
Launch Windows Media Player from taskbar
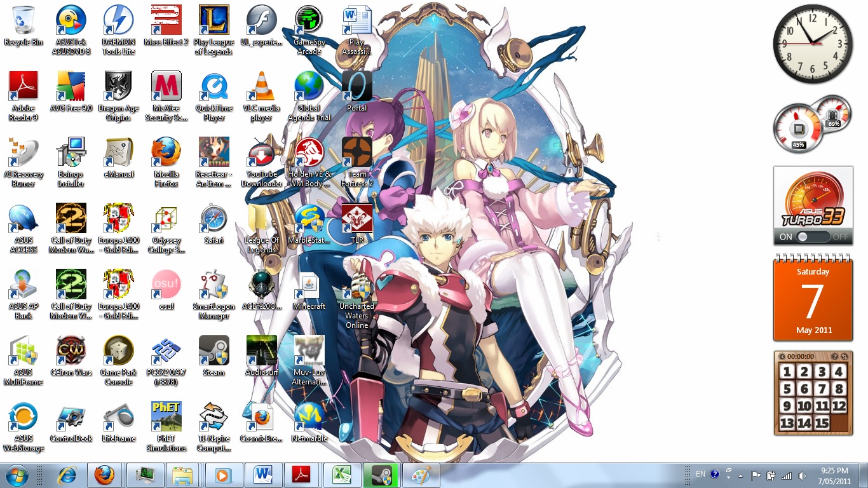[x=222, y=475]
